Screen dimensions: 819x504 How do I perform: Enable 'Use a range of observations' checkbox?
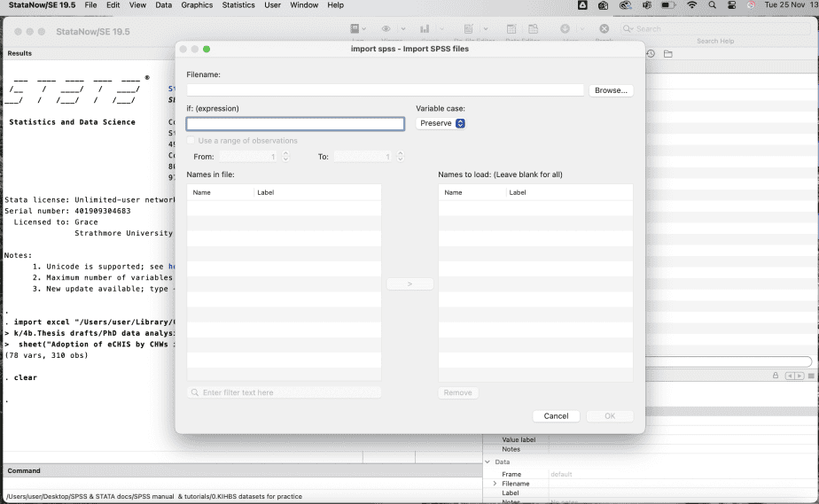click(x=191, y=141)
